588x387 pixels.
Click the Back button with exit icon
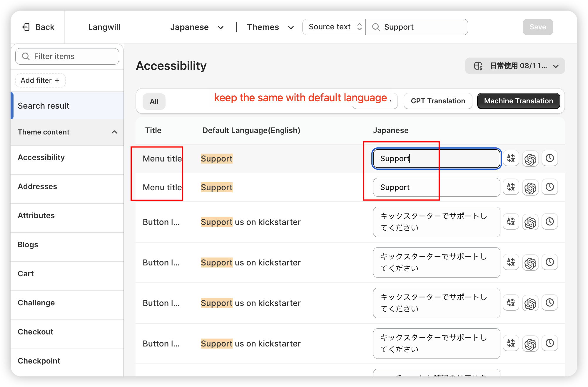pyautogui.click(x=38, y=27)
